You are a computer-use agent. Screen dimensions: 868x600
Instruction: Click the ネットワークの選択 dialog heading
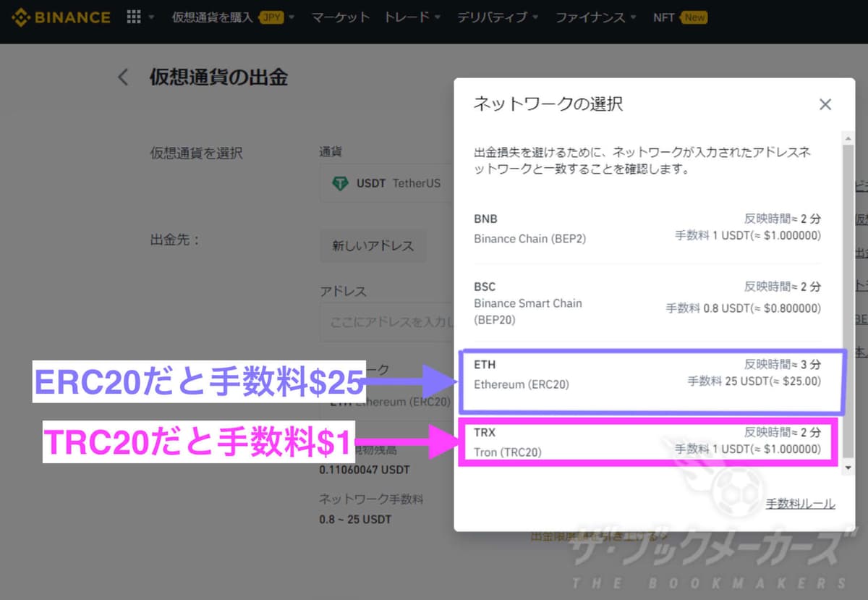click(x=548, y=104)
